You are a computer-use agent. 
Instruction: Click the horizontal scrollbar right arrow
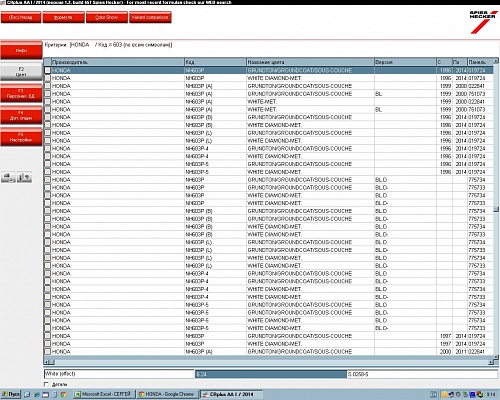pyautogui.click(x=491, y=362)
